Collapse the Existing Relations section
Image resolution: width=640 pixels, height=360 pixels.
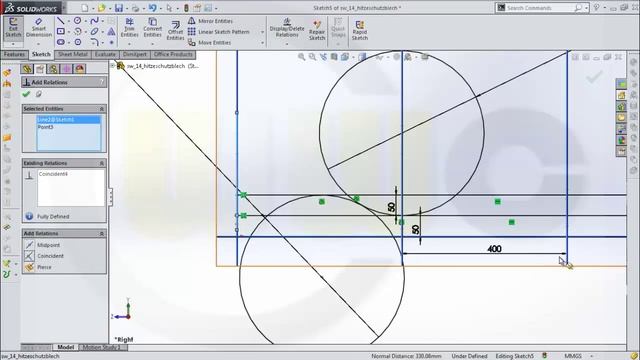(x=102, y=163)
